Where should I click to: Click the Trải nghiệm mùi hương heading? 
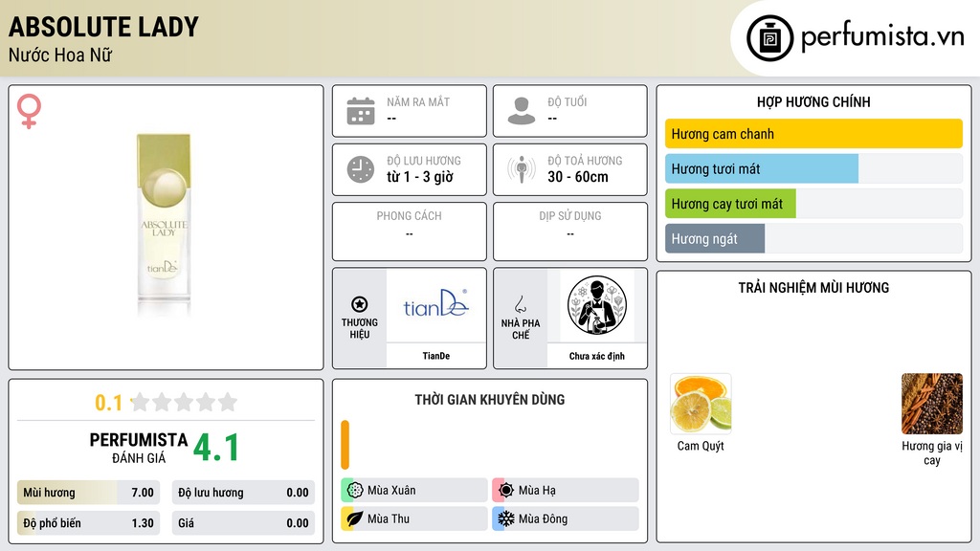tap(813, 288)
